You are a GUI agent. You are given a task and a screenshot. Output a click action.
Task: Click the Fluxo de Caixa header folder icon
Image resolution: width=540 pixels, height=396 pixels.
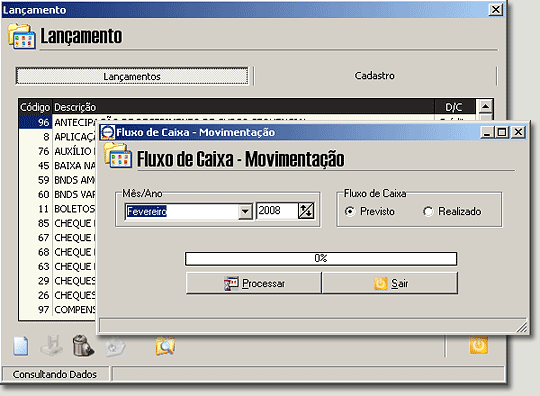(x=118, y=156)
